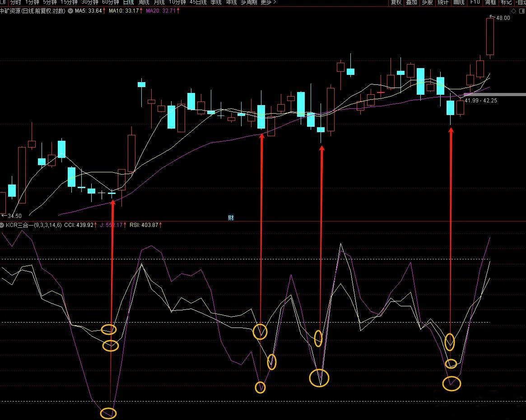The height and width of the screenshot is (420, 526).
Task: Click the CCI: 439.92 value label
Action: click(79, 225)
